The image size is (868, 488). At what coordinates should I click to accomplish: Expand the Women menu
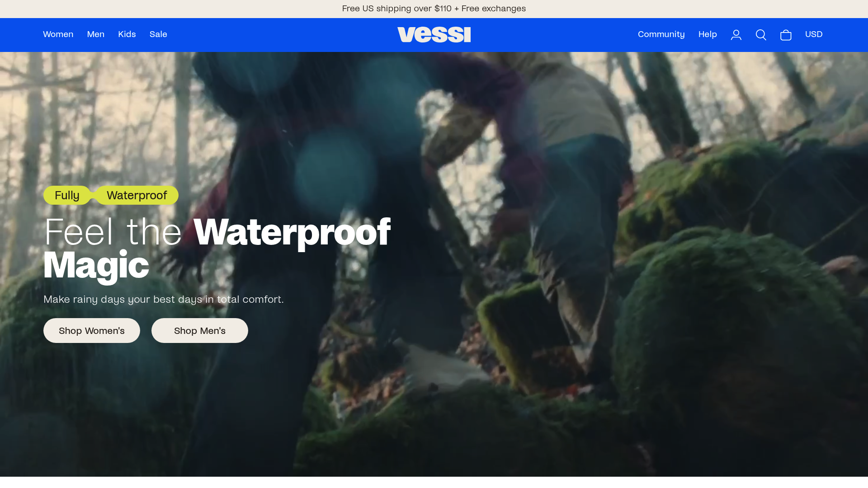click(58, 34)
